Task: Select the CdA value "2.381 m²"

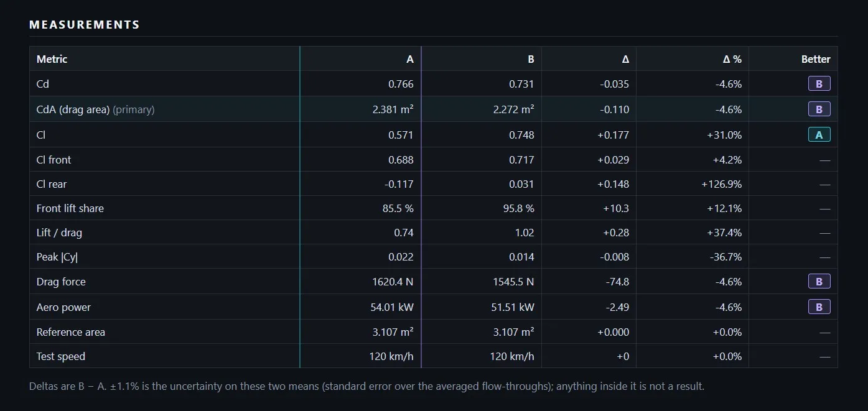Action: 393,109
